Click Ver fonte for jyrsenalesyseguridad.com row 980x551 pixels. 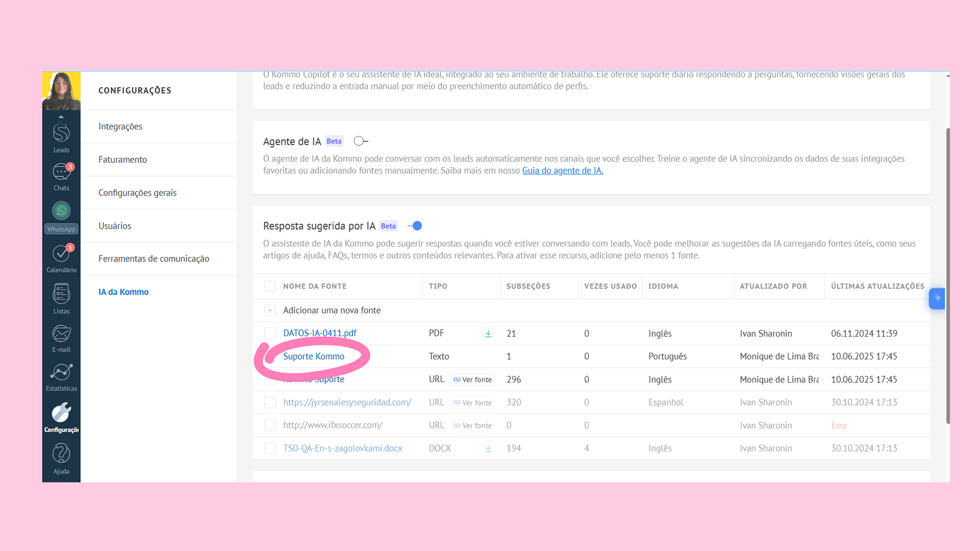472,403
